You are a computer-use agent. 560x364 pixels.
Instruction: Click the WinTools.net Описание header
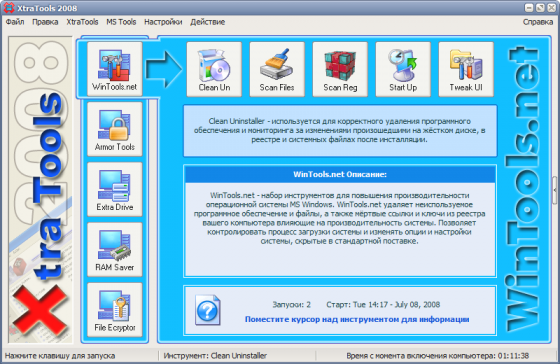(340, 174)
